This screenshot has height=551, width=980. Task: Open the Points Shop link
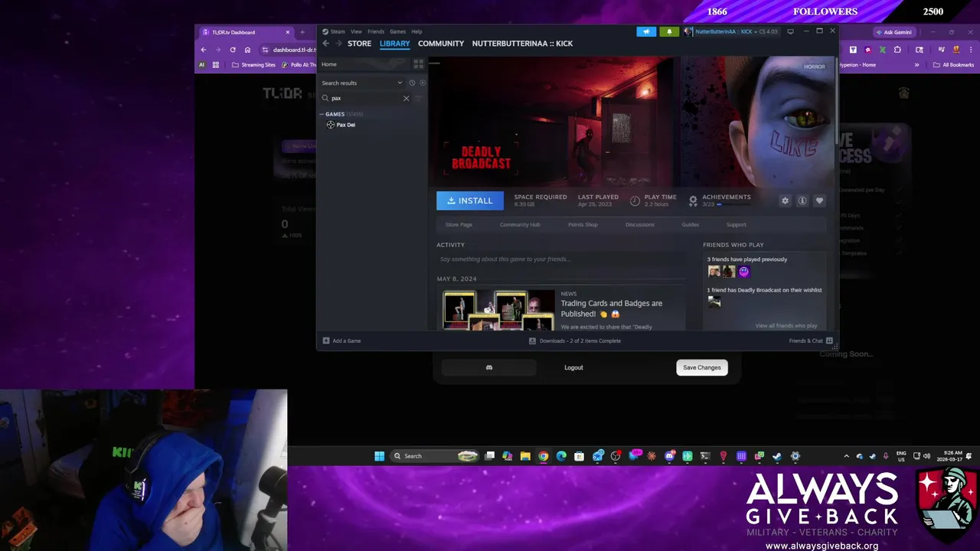[x=583, y=224]
